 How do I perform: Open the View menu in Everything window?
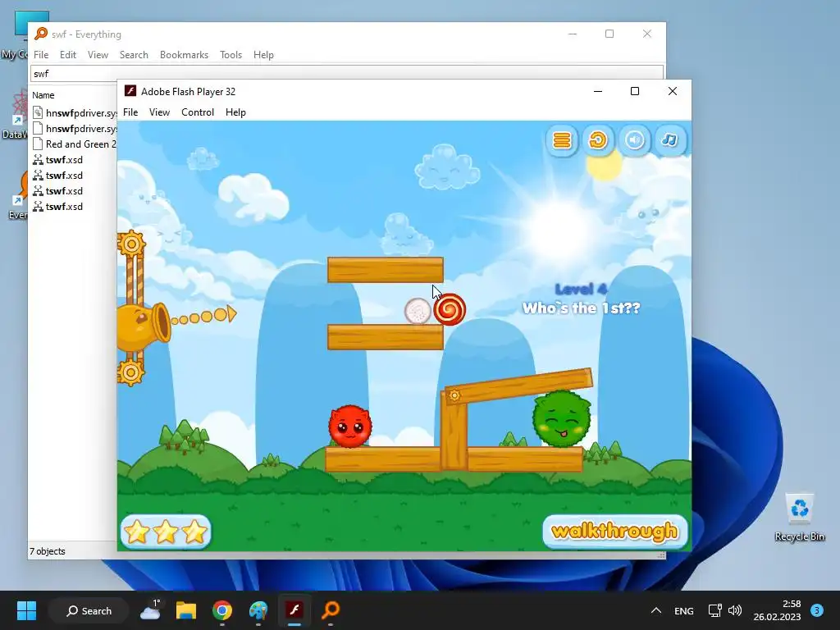coord(98,55)
